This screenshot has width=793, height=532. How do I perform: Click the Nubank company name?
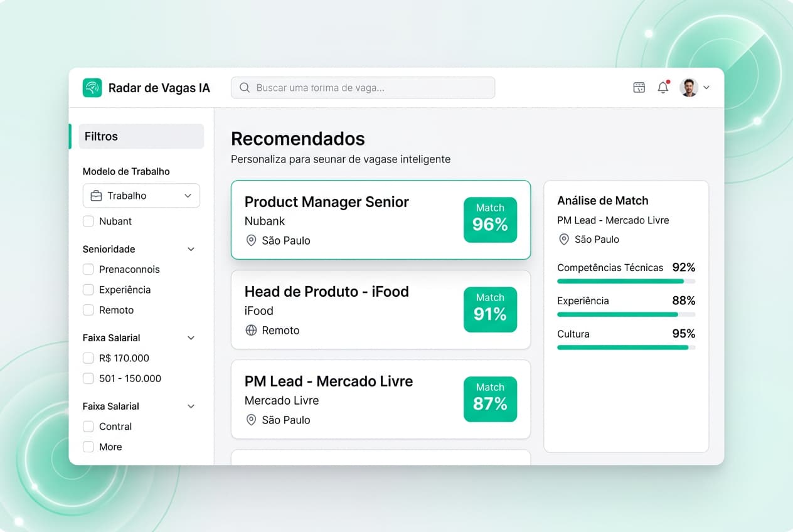[265, 221]
